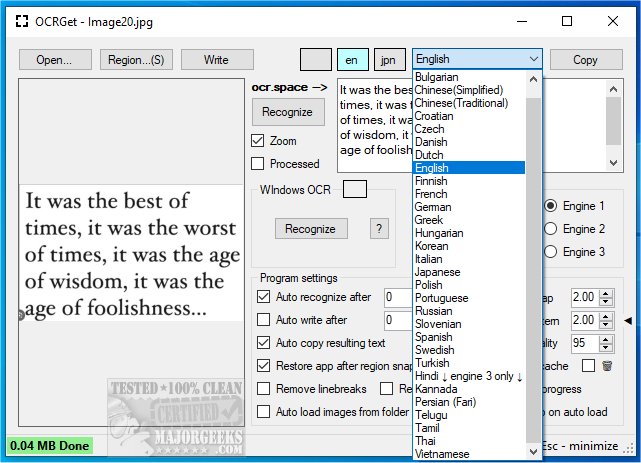Tick the checkbox right of Remove linebreaks
The width and height of the screenshot is (641, 463).
point(386,388)
